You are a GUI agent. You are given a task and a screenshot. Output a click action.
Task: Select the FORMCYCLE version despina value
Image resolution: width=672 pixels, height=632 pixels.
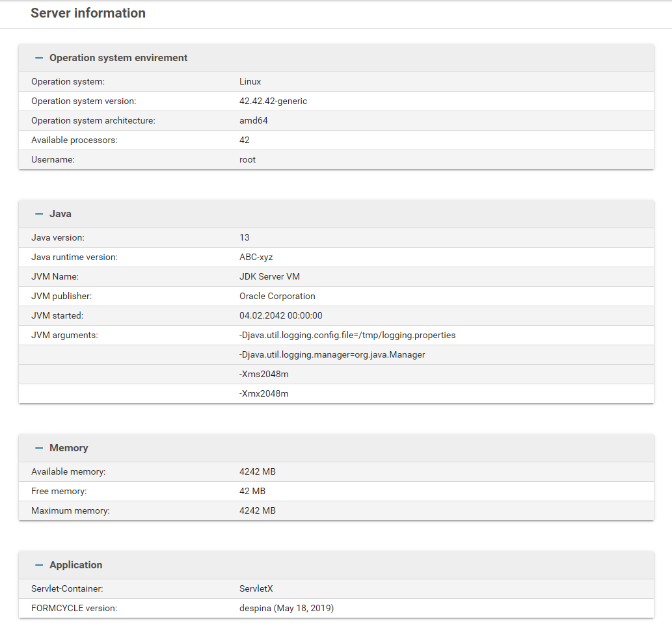click(286, 609)
